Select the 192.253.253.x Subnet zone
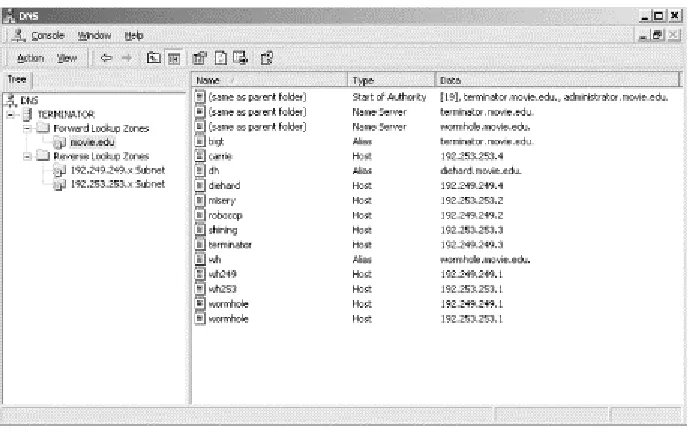Viewport: 688px width, 432px height. pos(118,184)
